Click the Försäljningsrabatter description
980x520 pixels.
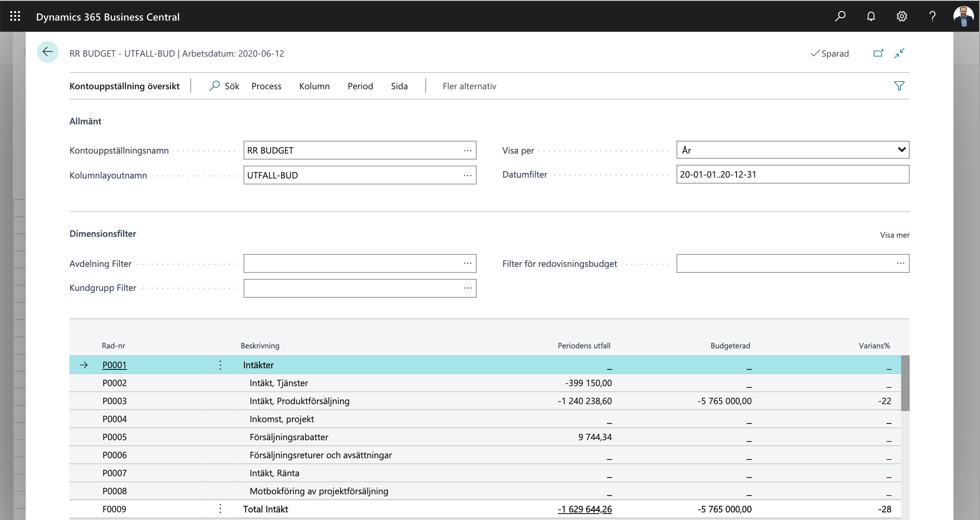coord(289,437)
